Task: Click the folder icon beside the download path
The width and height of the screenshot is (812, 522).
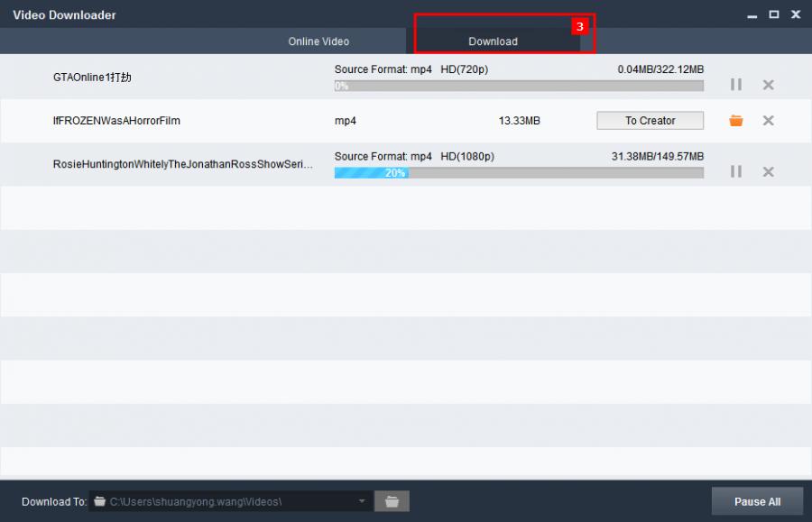Action: click(x=100, y=500)
